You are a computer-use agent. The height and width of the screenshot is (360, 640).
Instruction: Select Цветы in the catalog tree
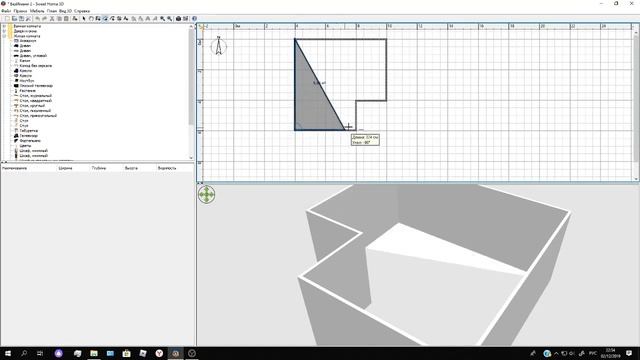pos(25,146)
